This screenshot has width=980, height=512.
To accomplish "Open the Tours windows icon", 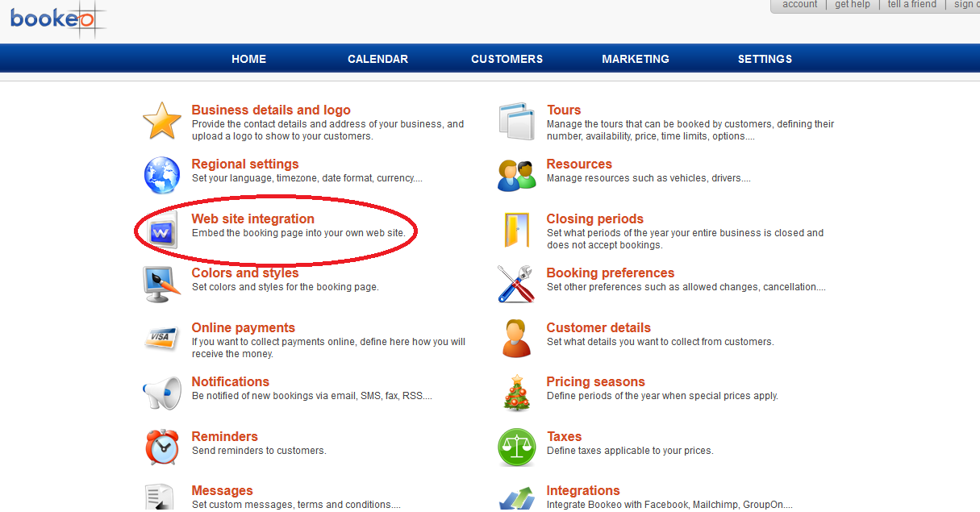I will (x=516, y=121).
